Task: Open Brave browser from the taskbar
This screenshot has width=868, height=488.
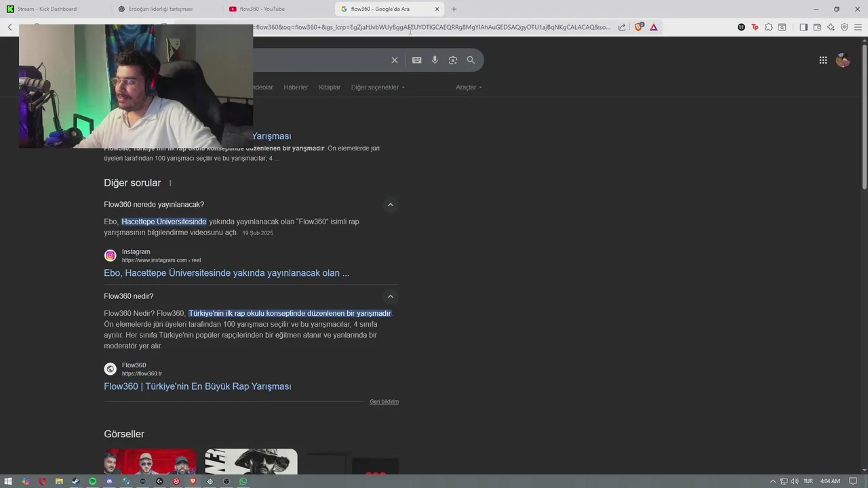Action: [x=193, y=481]
